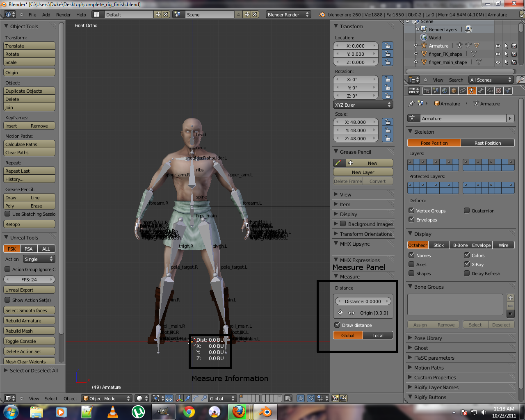The width and height of the screenshot is (525, 420).
Task: Click the 3D cursor icon in Measure panel
Action: 340,313
